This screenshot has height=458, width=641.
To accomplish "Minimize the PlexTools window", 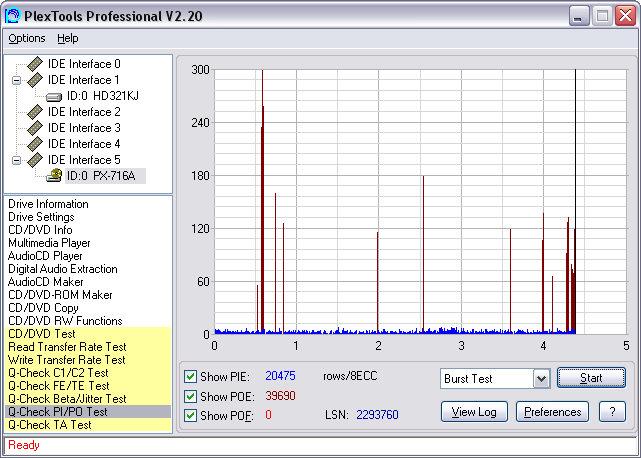I will coord(579,16).
